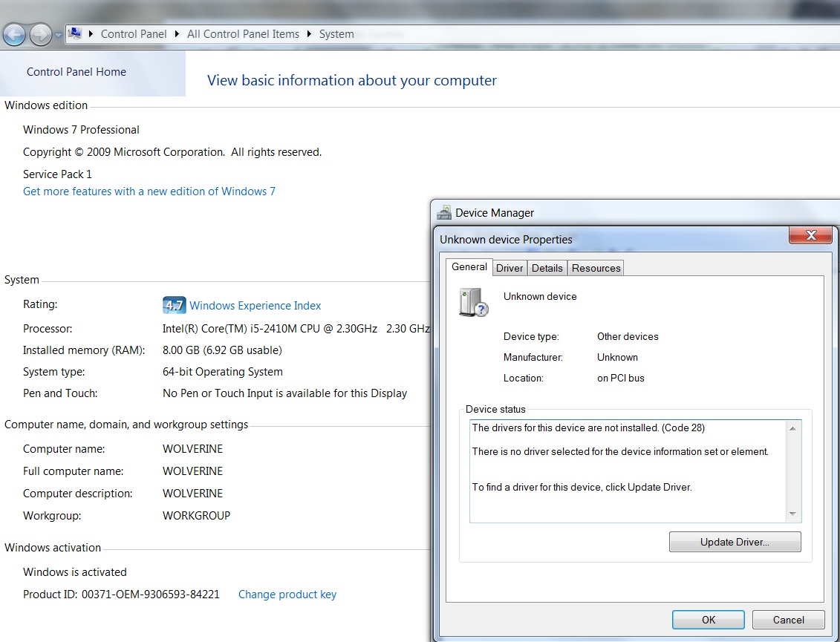Click the No Pen or Touch Input text
The height and width of the screenshot is (642, 840).
[284, 393]
